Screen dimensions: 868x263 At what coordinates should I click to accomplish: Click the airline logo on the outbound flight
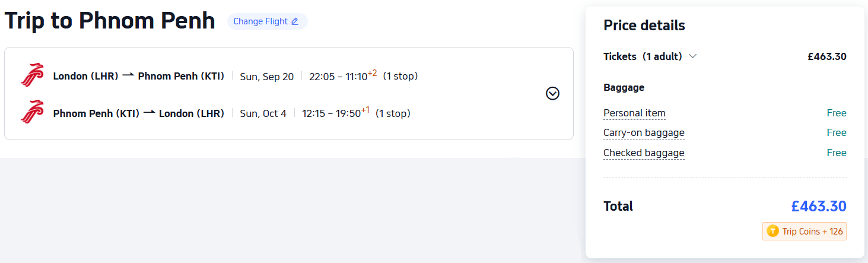coord(32,75)
